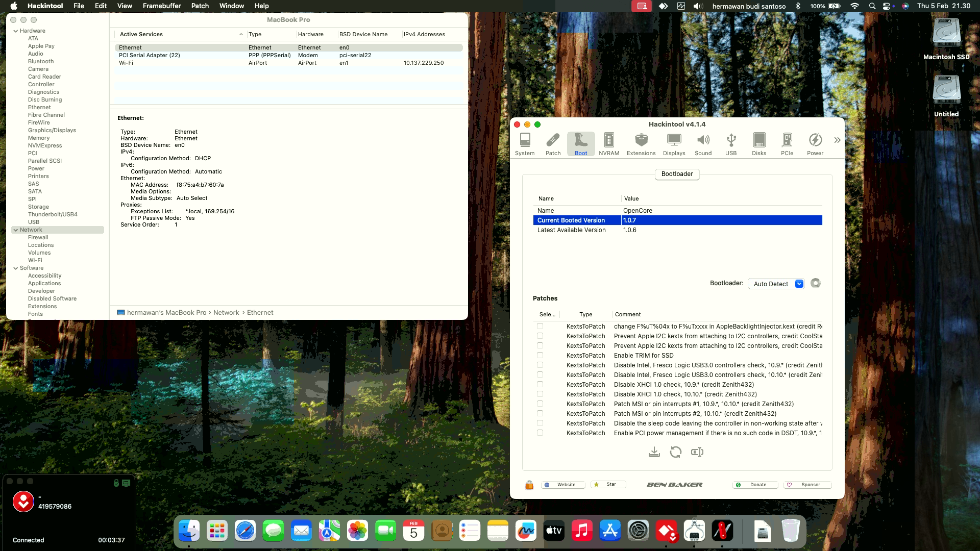
Task: Open the Edit menu
Action: [x=101, y=6]
